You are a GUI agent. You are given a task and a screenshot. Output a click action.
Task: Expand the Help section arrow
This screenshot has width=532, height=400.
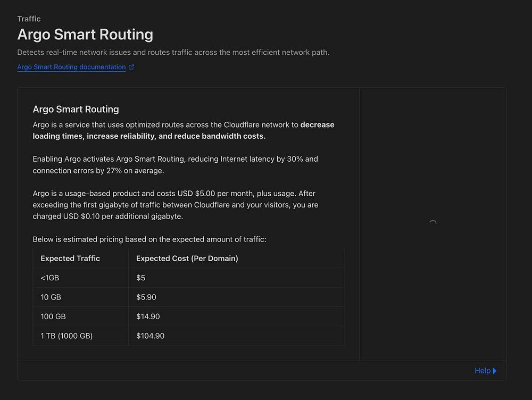pyautogui.click(x=495, y=371)
